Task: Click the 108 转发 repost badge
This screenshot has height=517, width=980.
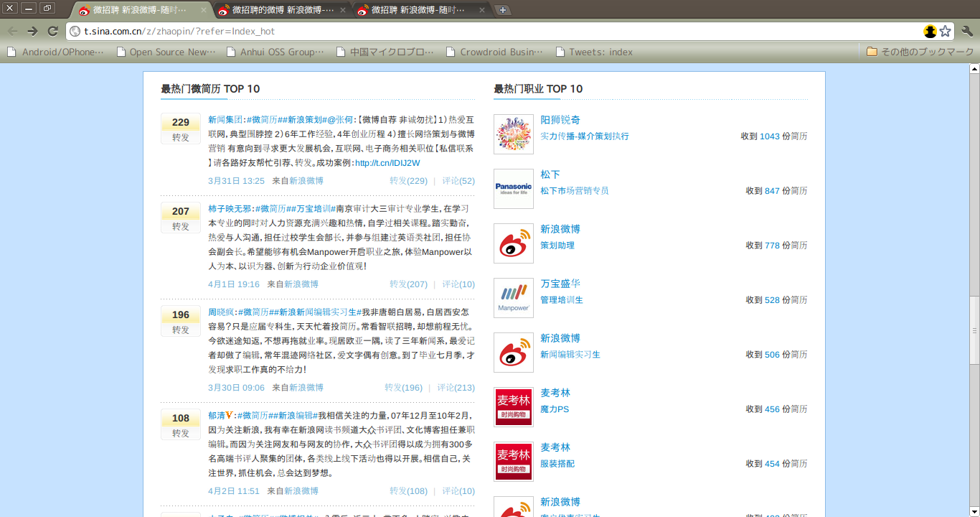Action: pyautogui.click(x=181, y=425)
